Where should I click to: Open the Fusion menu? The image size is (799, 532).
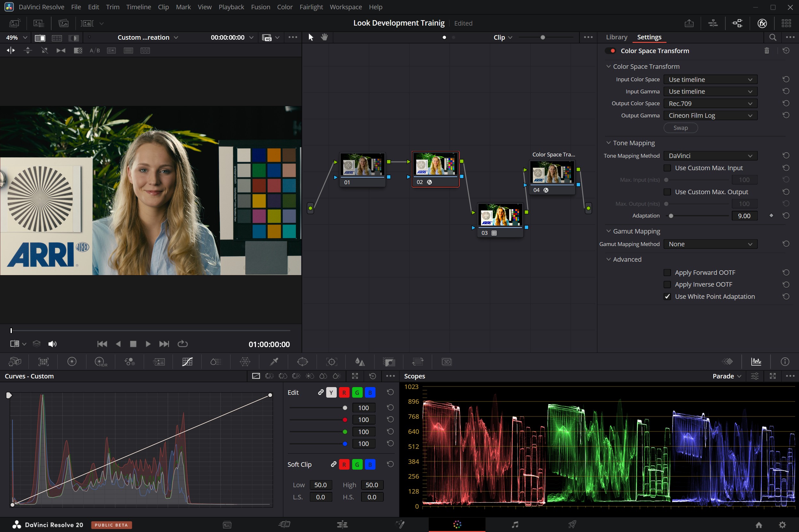(x=260, y=7)
